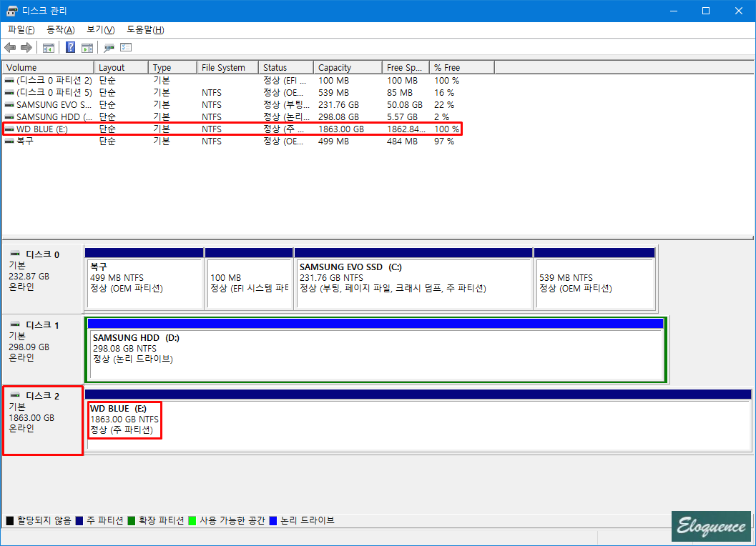Click the Forward arrow toolbar icon

click(x=26, y=48)
